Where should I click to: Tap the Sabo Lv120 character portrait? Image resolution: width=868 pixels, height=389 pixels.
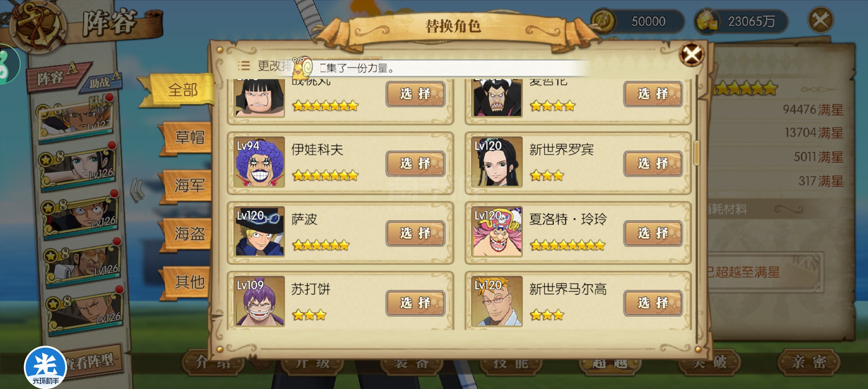(259, 232)
